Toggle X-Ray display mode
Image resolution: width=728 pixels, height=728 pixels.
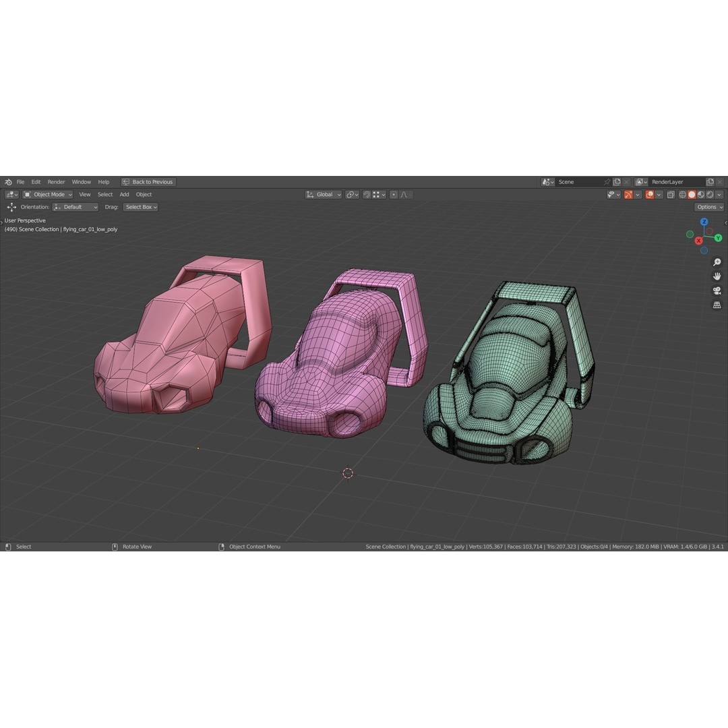671,194
